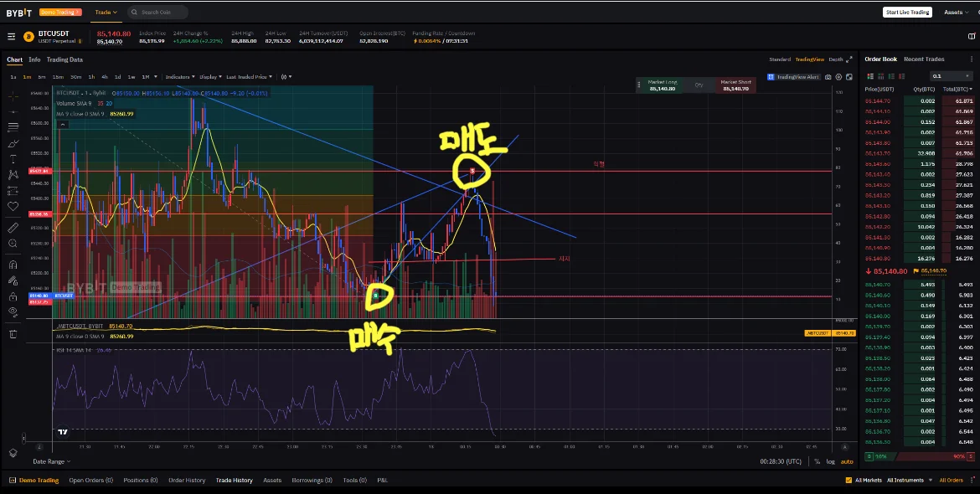Select the pattern drawing tool
Image resolution: width=980 pixels, height=494 pixels.
point(13,175)
